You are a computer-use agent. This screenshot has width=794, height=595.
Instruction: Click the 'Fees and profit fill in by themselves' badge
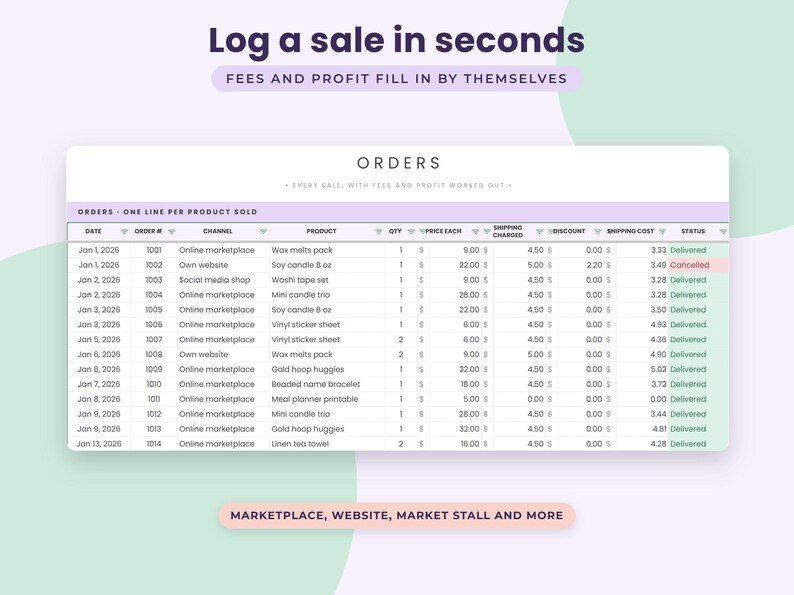click(x=396, y=78)
